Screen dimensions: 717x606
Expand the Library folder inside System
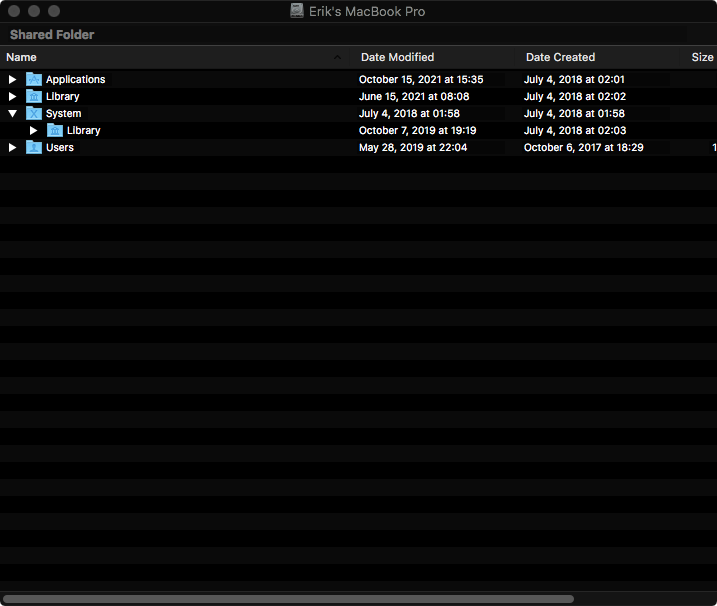[x=33, y=130]
